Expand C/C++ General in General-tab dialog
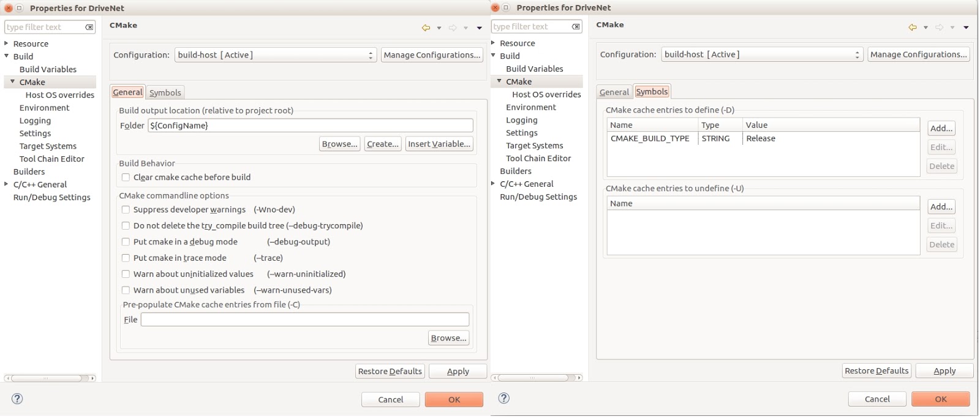 6,184
